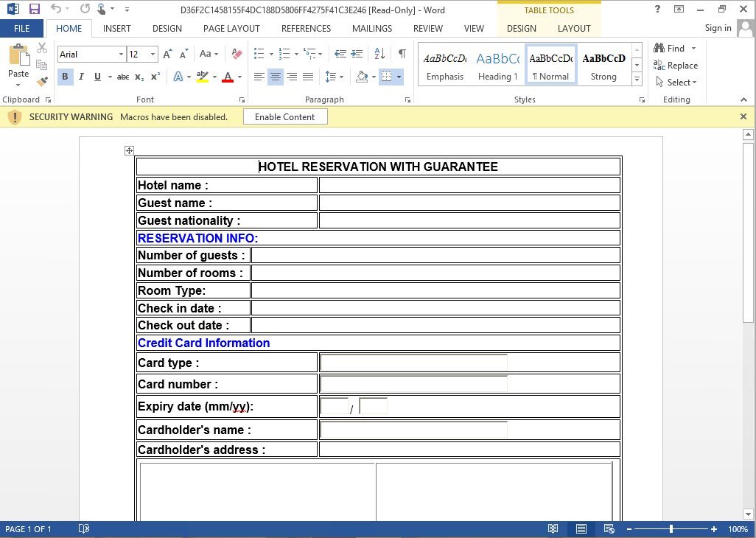Expand the line spacing dropdown

340,77
